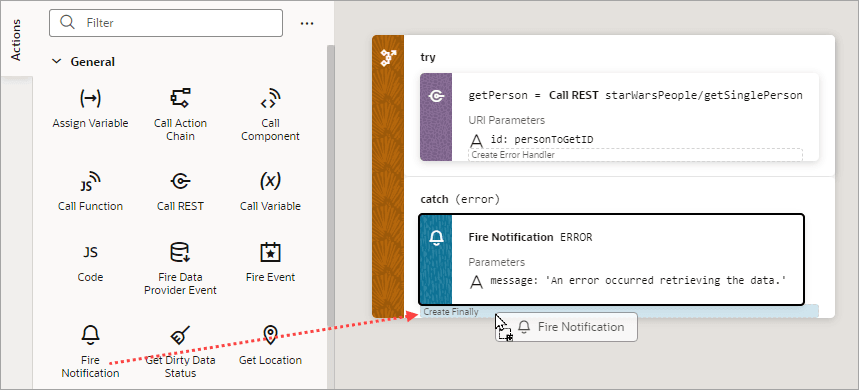
Task: Click the 'A' icon beside id: personToGetID
Action: tap(477, 140)
